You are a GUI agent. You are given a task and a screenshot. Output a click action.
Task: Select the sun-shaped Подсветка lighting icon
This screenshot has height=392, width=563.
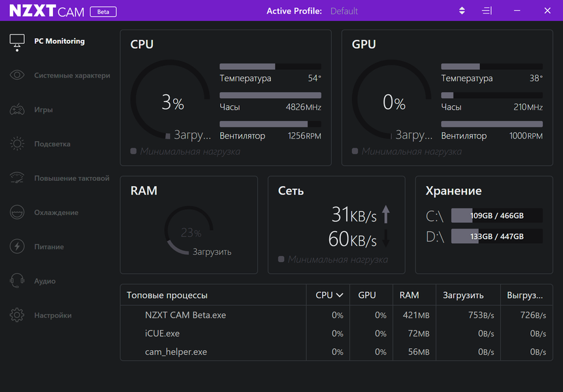17,144
